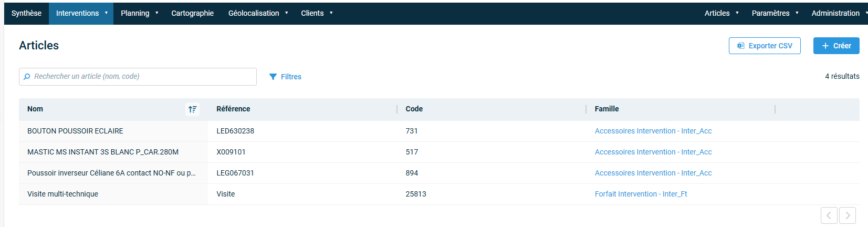Click code 731 cell
Image resolution: width=868 pixels, height=227 pixels.
click(x=412, y=131)
